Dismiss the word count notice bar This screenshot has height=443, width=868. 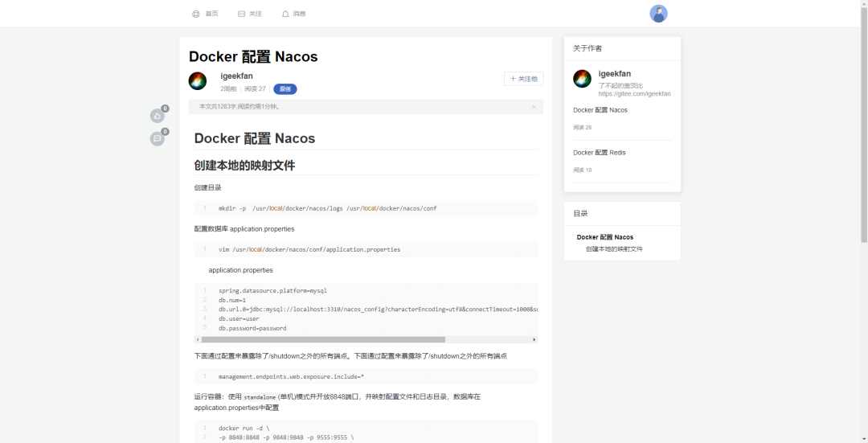[534, 107]
